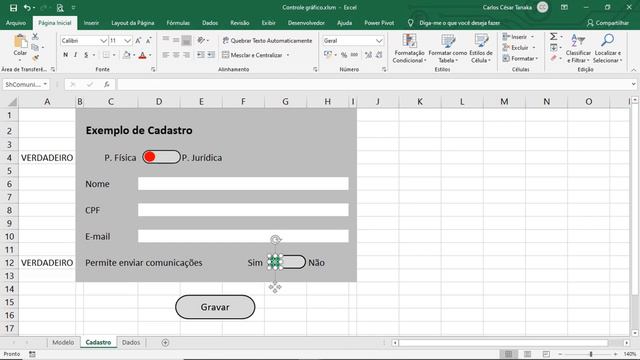Expand the Formatar cells dropdown
640x360 pixels.
(537, 58)
